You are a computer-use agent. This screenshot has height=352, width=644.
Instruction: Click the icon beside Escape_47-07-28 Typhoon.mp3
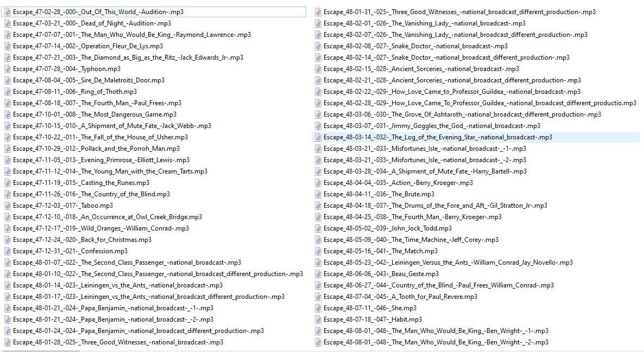tap(8, 69)
